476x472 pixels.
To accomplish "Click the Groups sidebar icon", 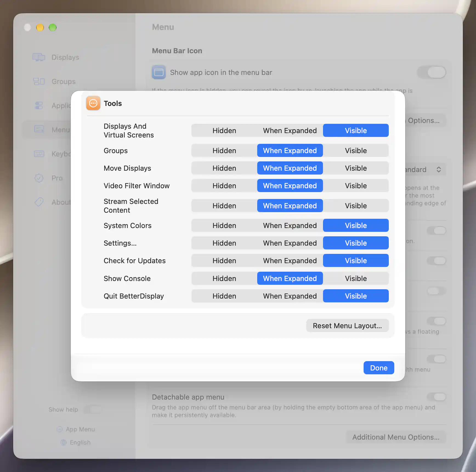I will pyautogui.click(x=39, y=81).
